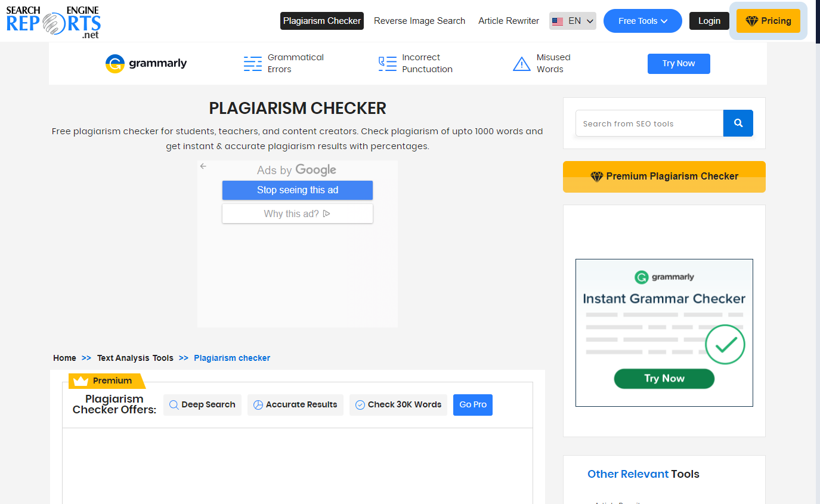Image resolution: width=820 pixels, height=504 pixels.
Task: Click the Search Engine Reports logo
Action: (54, 21)
